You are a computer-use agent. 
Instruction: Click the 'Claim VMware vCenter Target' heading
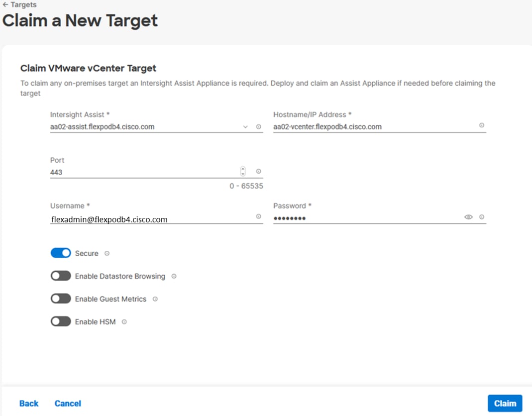pos(88,68)
